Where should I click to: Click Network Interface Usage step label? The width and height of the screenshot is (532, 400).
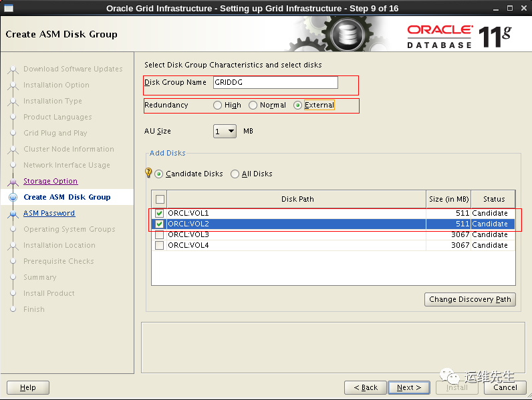(67, 165)
